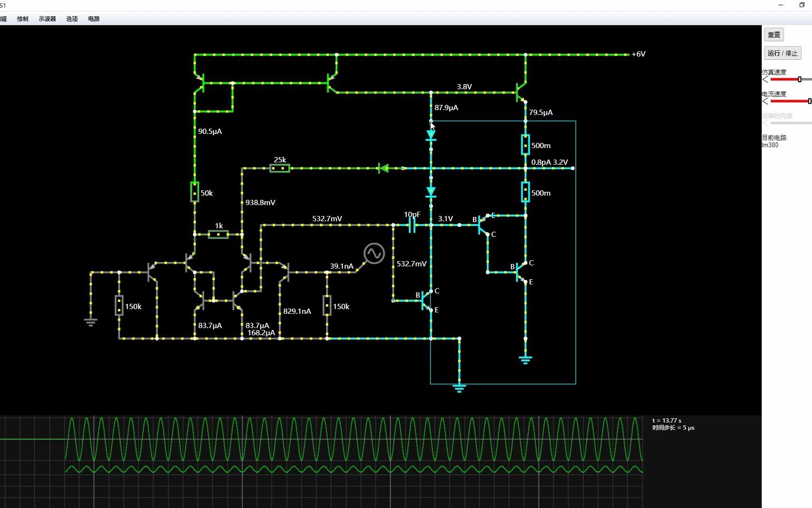Select the AC voltage source symbol

(374, 254)
